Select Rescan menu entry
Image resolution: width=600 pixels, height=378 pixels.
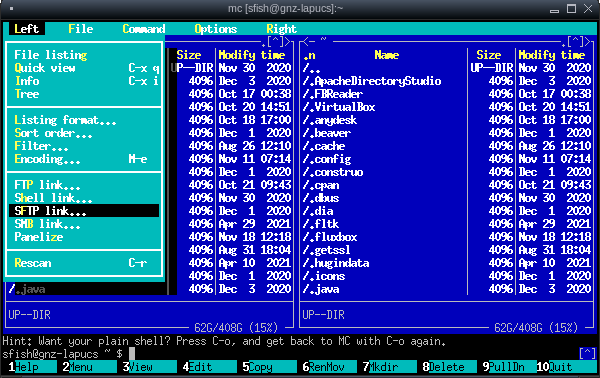pyautogui.click(x=84, y=263)
